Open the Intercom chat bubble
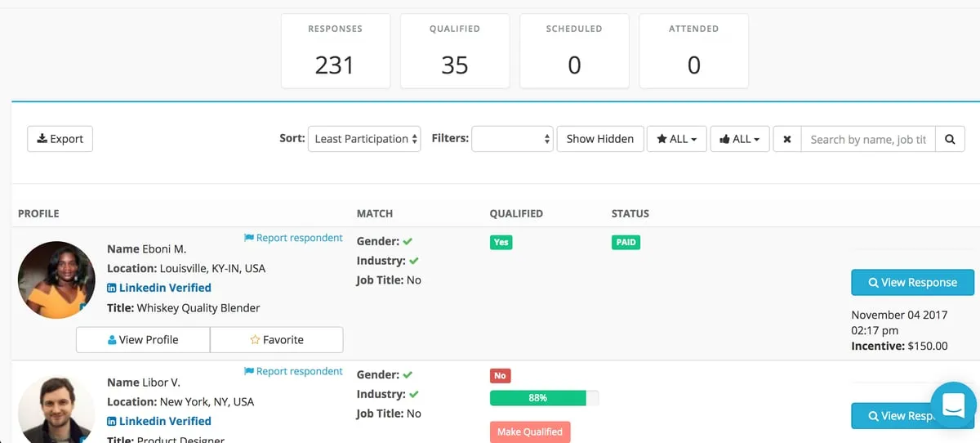This screenshot has width=980, height=443. point(953,405)
